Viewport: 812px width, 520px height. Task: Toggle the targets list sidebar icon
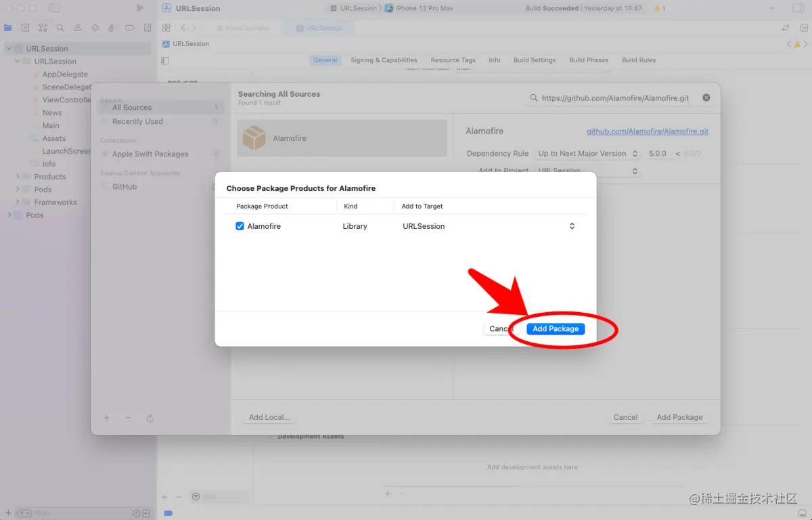tap(166, 60)
